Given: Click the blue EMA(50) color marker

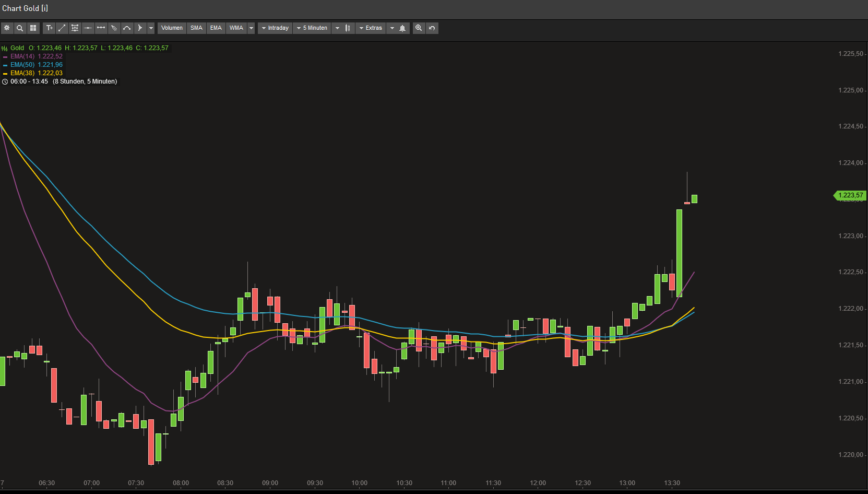Looking at the screenshot, I should pyautogui.click(x=5, y=65).
